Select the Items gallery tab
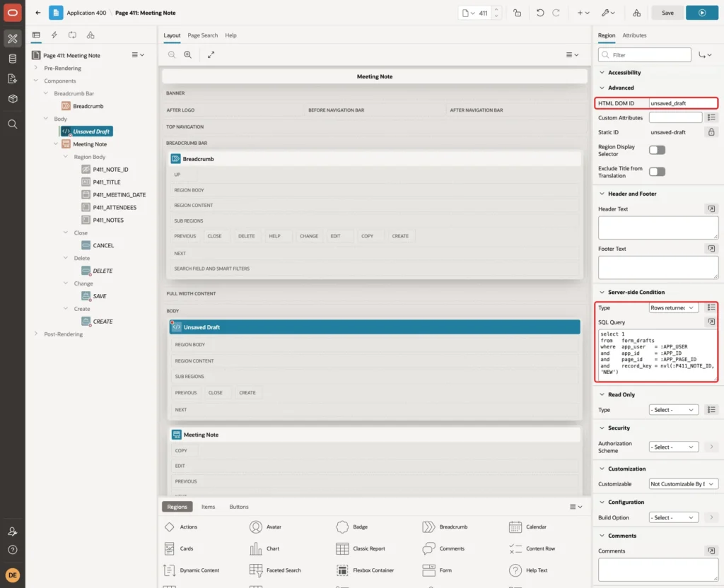 click(x=209, y=507)
